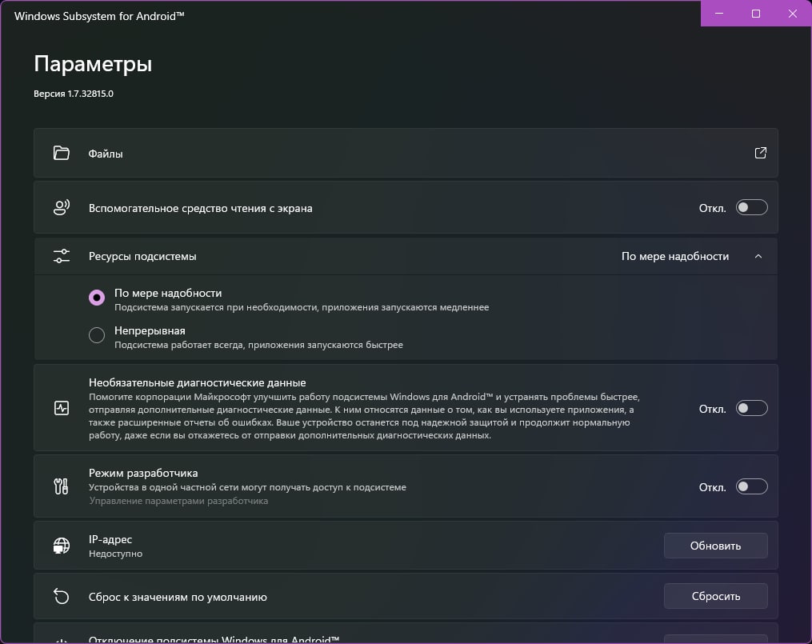Collapse the Ресурсы подсистемы section chevron
This screenshot has height=644, width=812.
pos(758,256)
